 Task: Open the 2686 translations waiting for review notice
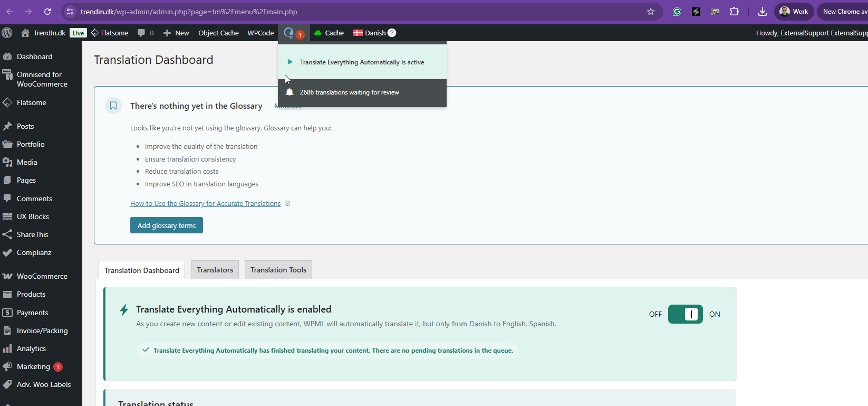(349, 92)
